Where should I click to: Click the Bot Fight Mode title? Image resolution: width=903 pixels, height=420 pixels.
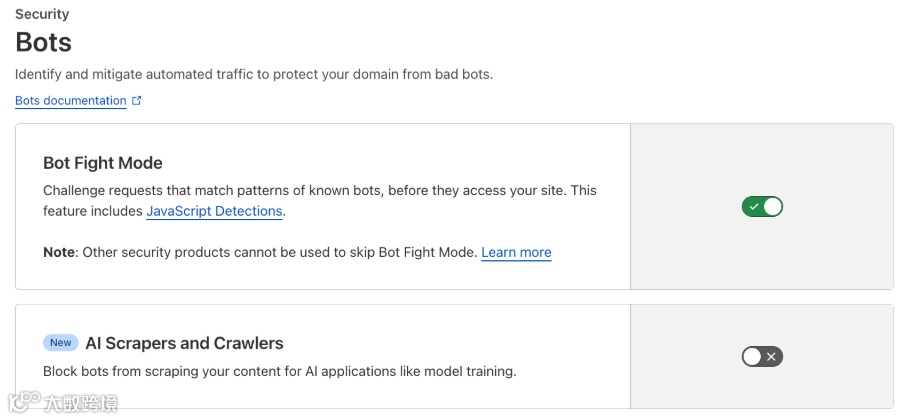(103, 163)
